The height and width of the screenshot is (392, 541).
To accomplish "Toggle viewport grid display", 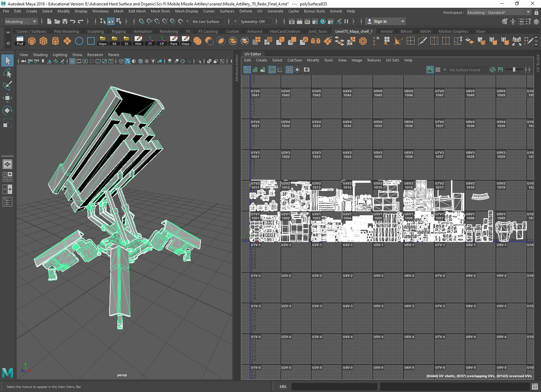I will (x=72, y=61).
